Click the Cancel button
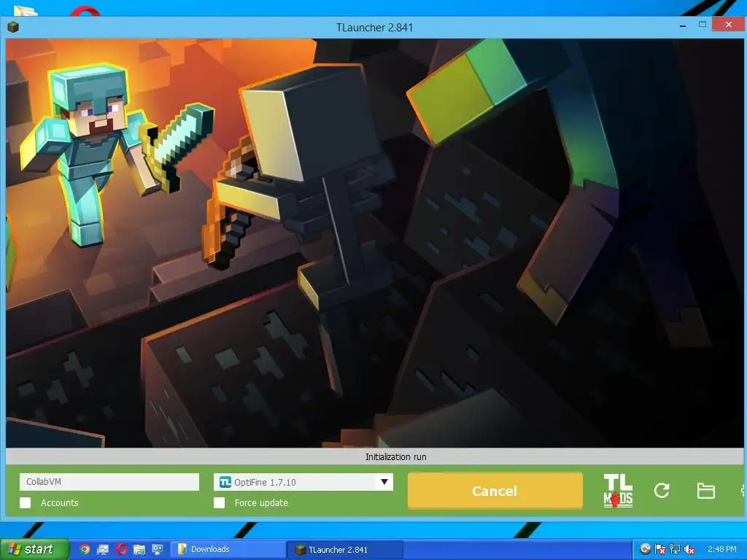This screenshot has height=560, width=747. point(495,491)
